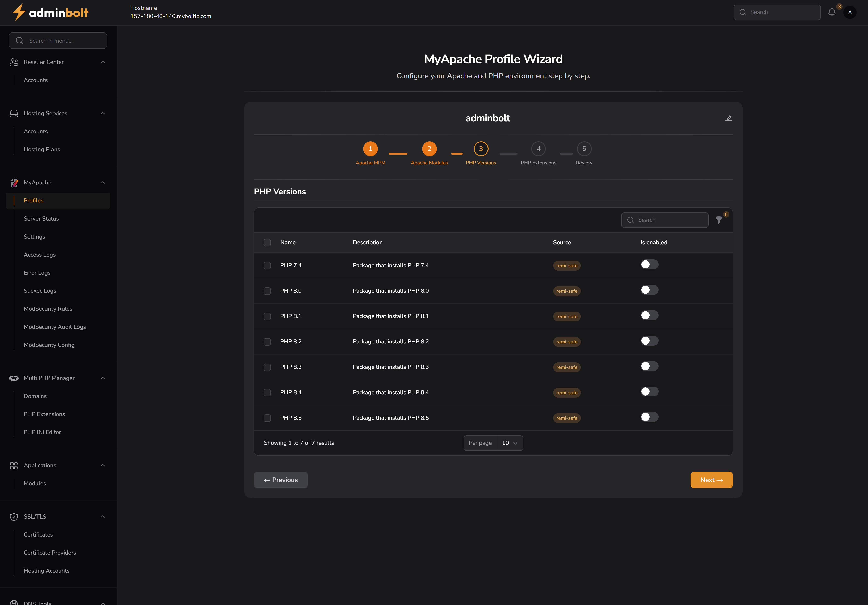Screen dimensions: 868x605
Task: Click the user avatar in top bar
Action: [850, 12]
